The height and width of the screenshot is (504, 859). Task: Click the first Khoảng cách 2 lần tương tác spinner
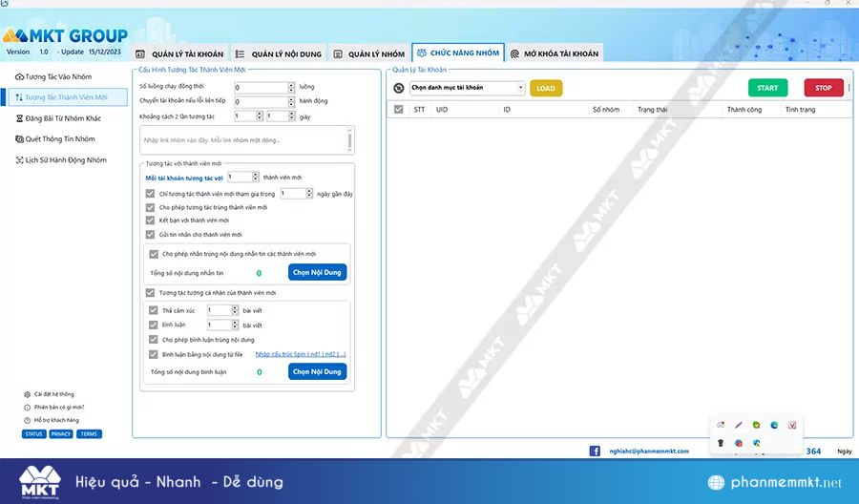260,116
